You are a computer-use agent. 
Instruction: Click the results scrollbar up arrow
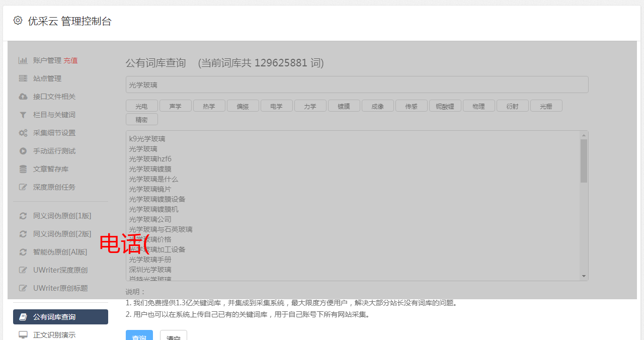584,135
